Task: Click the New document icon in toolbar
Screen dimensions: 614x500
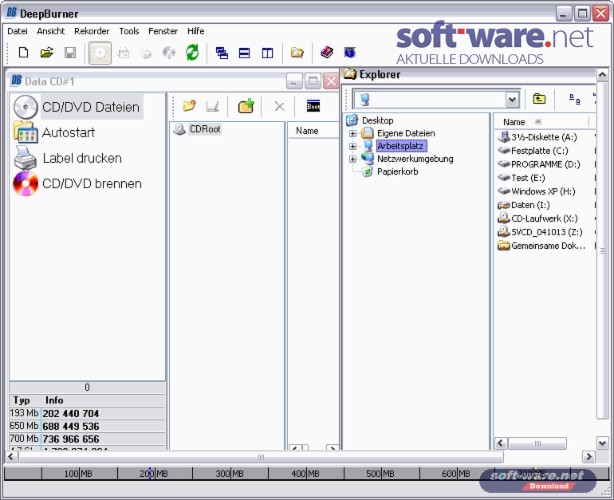Action: [x=23, y=52]
